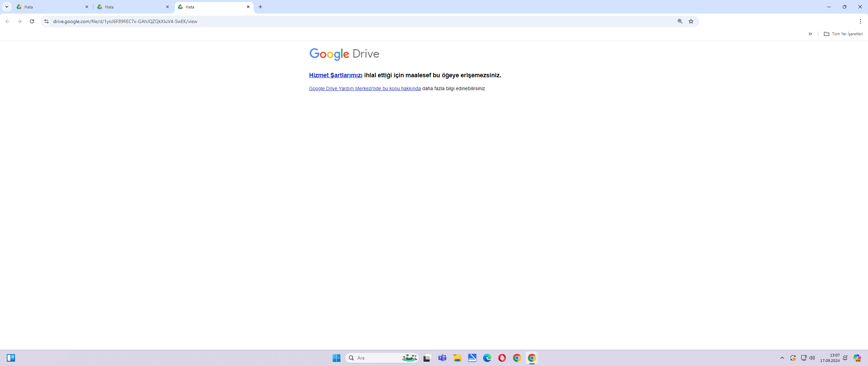The width and height of the screenshot is (868, 366).
Task: Select the active third Hata tab
Action: (214, 7)
